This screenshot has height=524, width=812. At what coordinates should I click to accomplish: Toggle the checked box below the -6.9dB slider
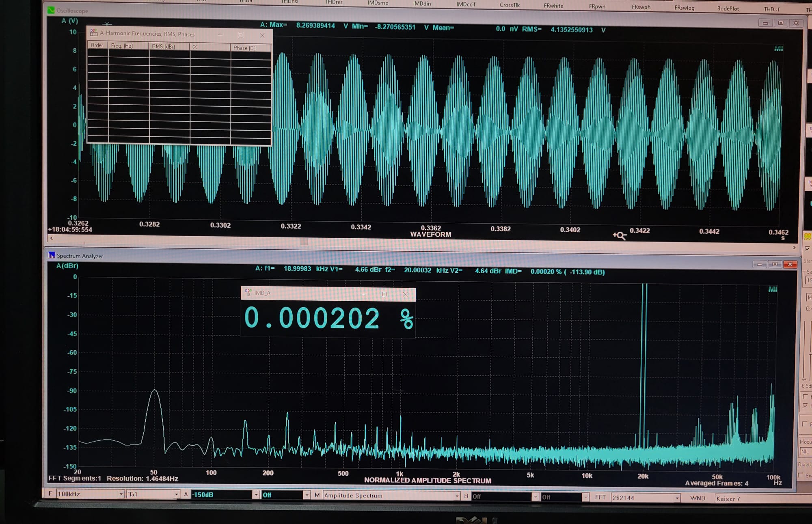(805, 405)
